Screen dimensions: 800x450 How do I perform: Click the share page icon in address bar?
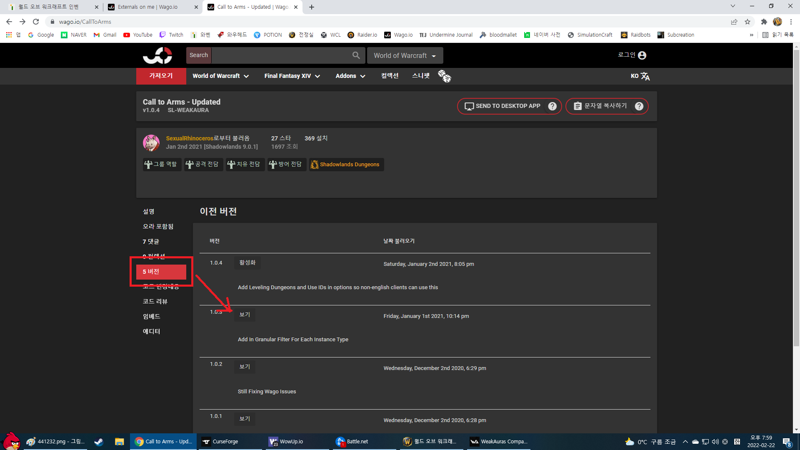(x=734, y=21)
